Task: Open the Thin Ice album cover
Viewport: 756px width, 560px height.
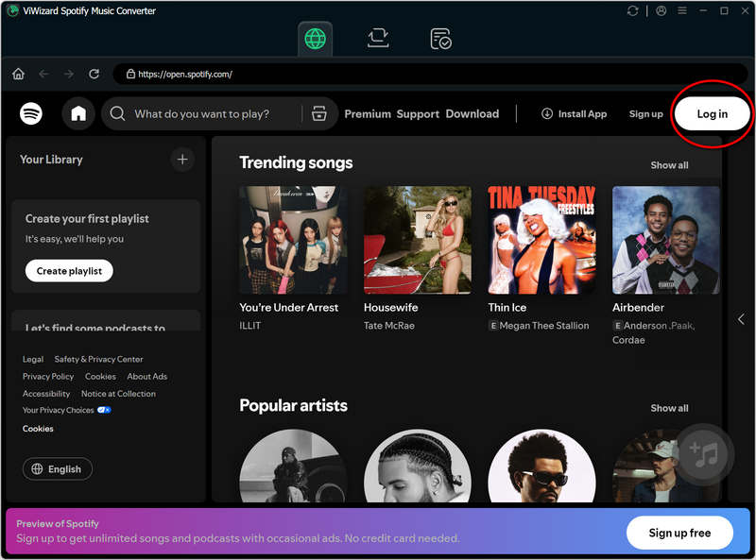Action: (541, 240)
